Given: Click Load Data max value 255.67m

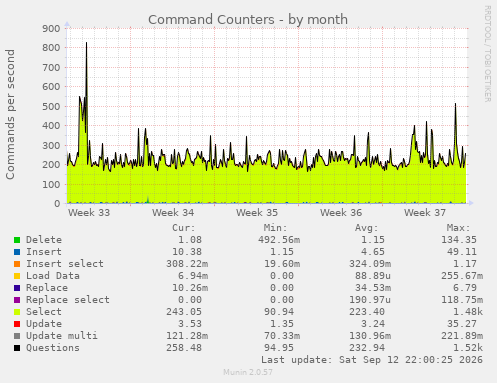Looking at the screenshot, I should point(462,276).
